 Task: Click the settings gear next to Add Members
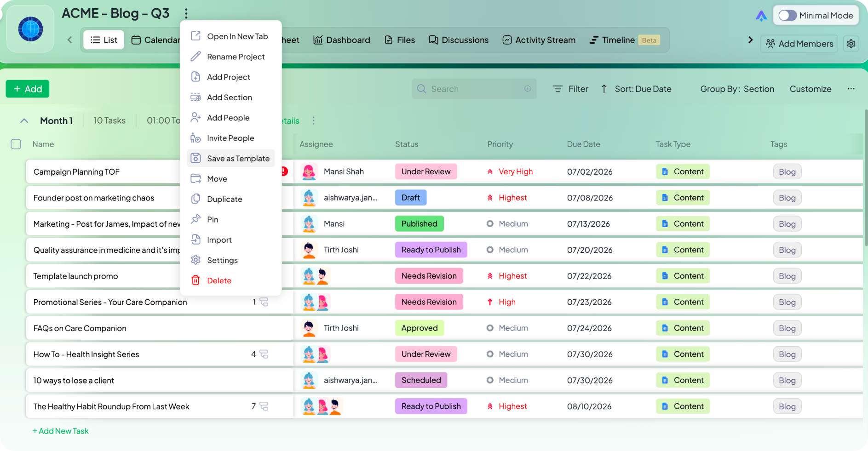click(851, 44)
